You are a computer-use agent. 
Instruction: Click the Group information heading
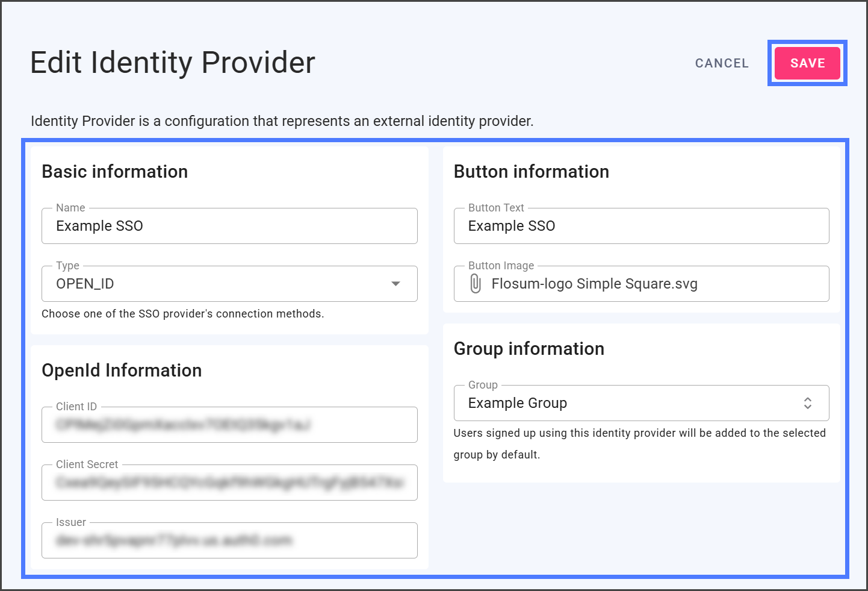[529, 349]
